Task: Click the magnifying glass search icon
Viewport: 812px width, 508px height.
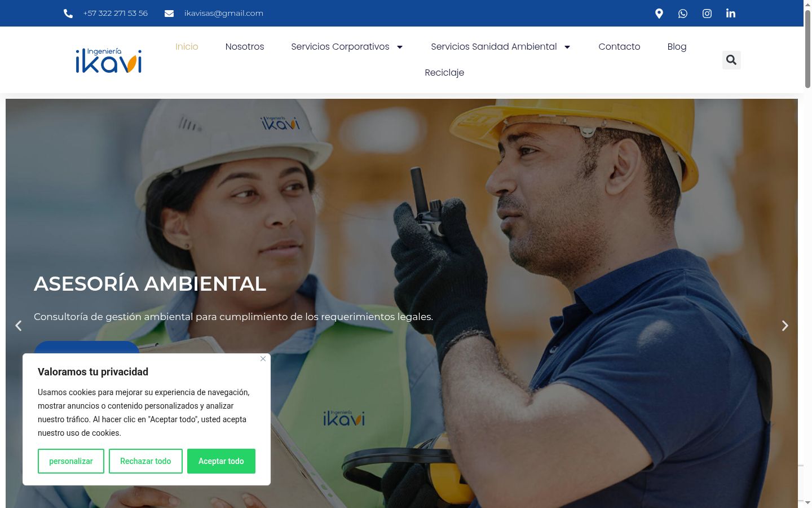Action: tap(731, 60)
